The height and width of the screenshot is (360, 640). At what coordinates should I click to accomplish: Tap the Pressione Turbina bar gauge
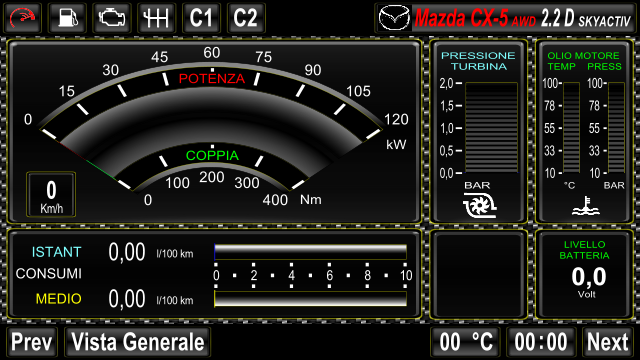point(491,128)
